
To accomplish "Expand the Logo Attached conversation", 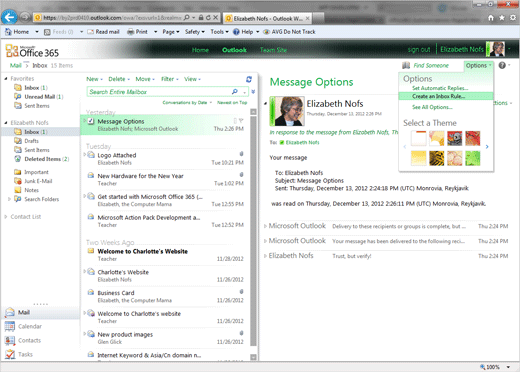I will pos(85,154).
